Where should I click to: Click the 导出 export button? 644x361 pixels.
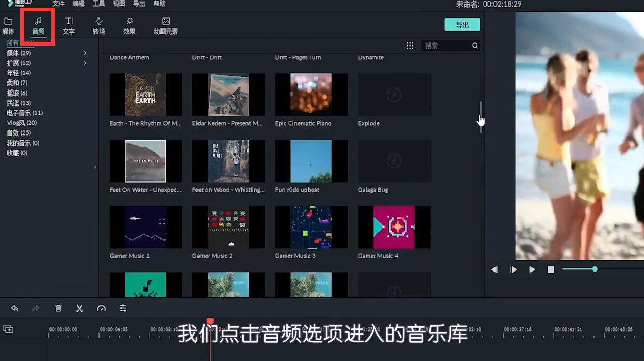coord(462,24)
